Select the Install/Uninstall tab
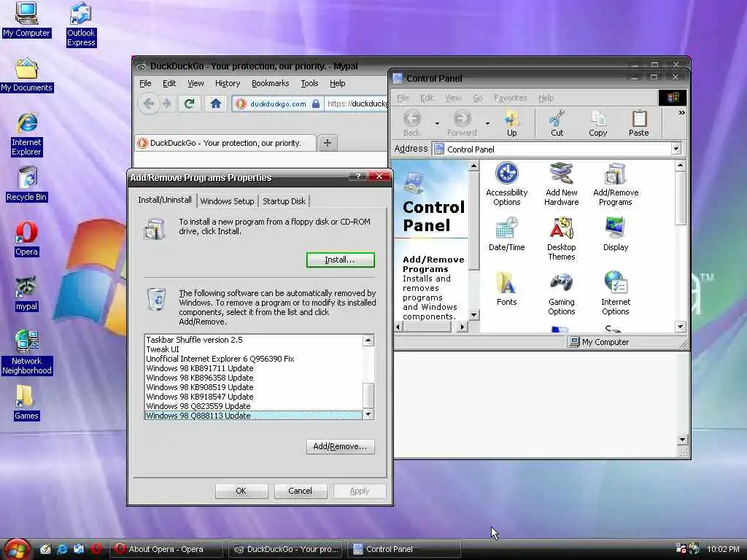 (165, 200)
